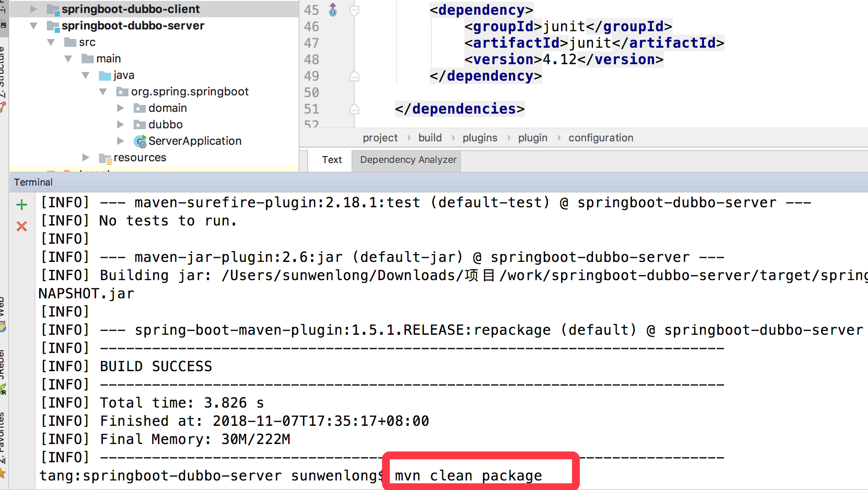Click the ServerApplication Spring Boot class icon
This screenshot has width=868, height=490.
pyautogui.click(x=140, y=141)
